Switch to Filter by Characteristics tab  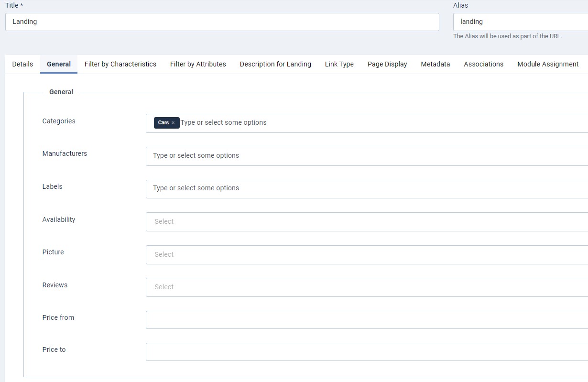(x=120, y=64)
